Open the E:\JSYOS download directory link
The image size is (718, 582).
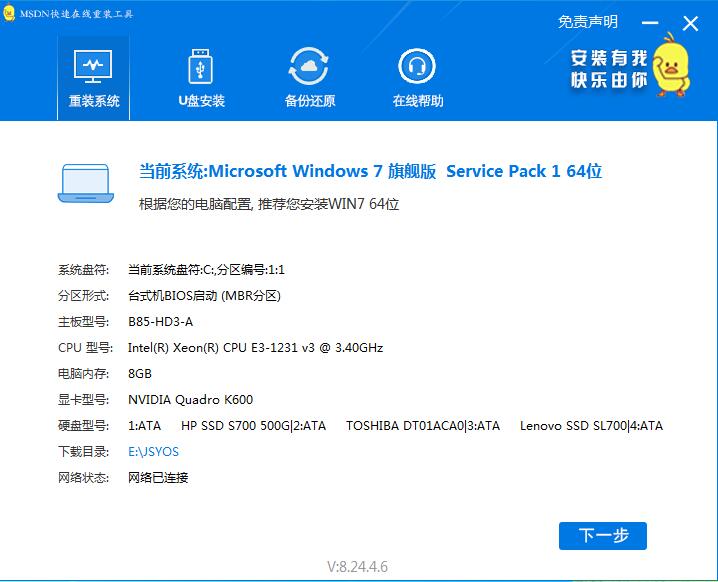click(153, 452)
